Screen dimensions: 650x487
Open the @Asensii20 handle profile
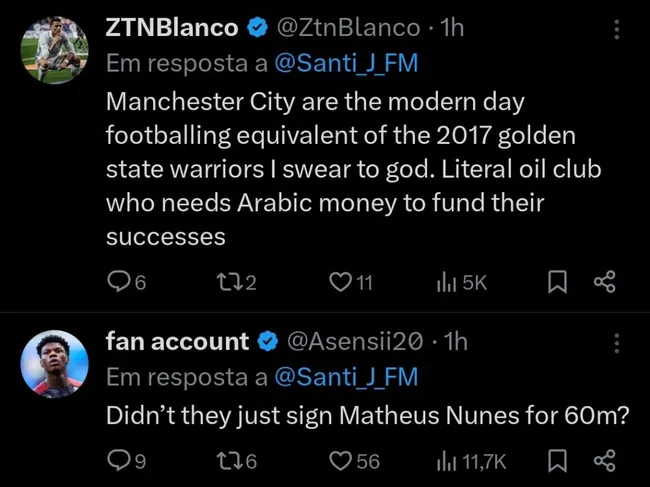[x=355, y=341]
